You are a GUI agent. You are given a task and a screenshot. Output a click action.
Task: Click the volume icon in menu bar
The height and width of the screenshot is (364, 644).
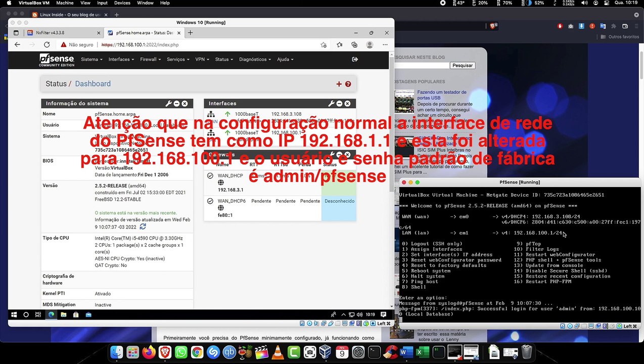tap(584, 3)
